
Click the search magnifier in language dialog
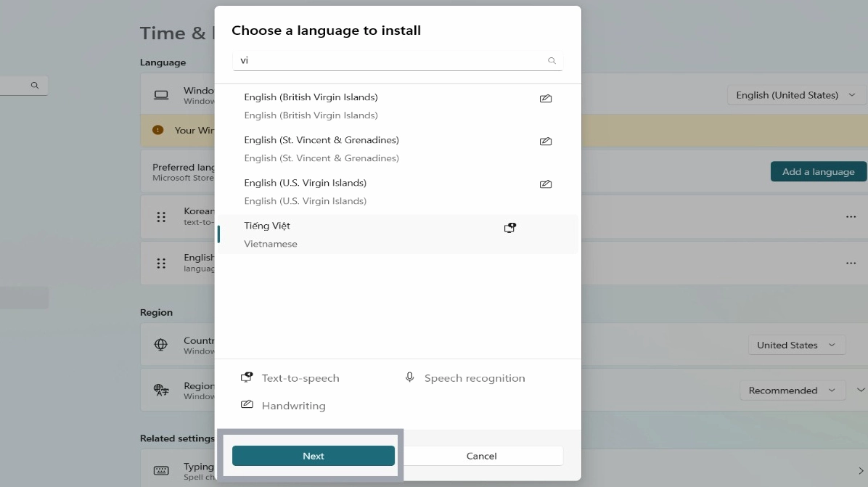click(x=552, y=61)
